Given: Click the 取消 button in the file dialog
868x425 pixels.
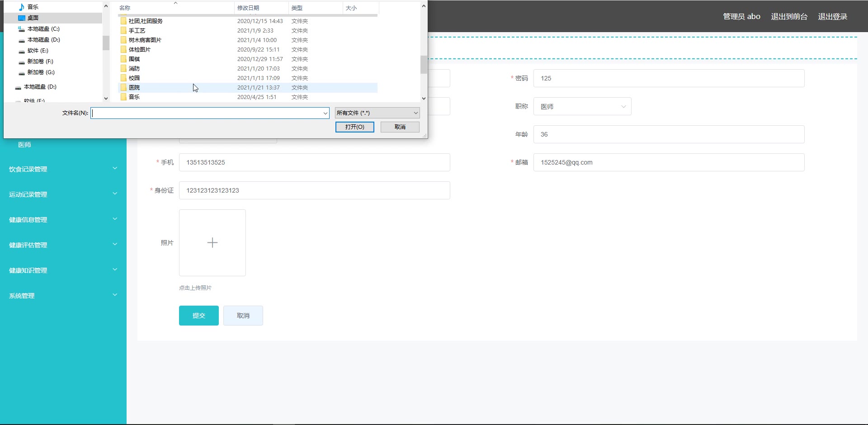Looking at the screenshot, I should pyautogui.click(x=400, y=127).
